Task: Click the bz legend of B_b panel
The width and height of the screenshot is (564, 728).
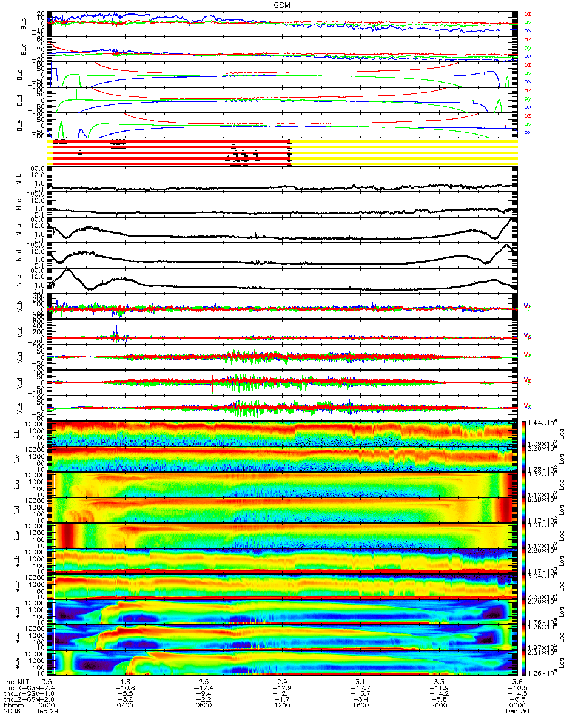Action: (x=528, y=13)
